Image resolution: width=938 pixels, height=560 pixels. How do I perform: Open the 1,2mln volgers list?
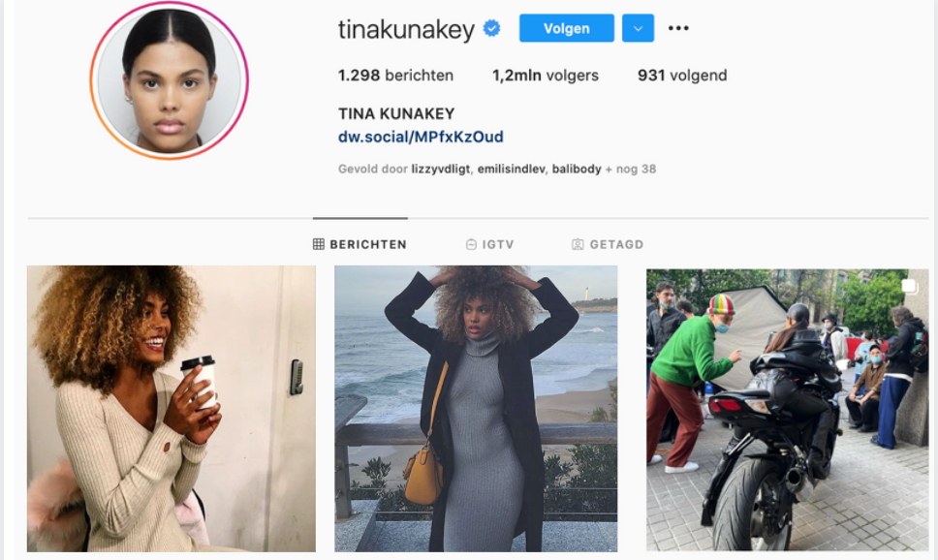[x=546, y=76]
